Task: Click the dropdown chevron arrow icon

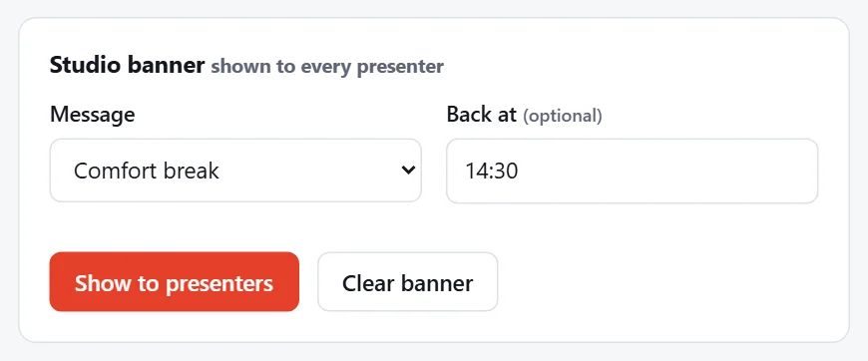Action: 408,170
